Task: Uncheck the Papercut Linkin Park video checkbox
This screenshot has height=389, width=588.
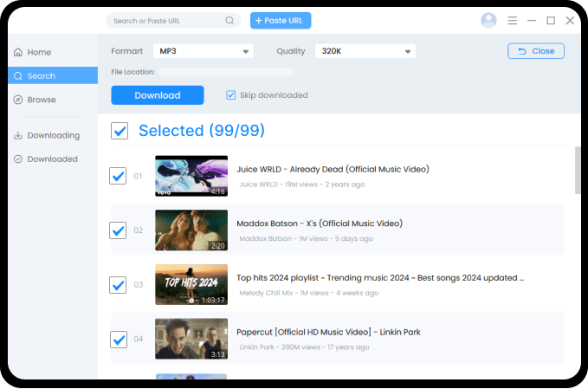Action: 119,339
